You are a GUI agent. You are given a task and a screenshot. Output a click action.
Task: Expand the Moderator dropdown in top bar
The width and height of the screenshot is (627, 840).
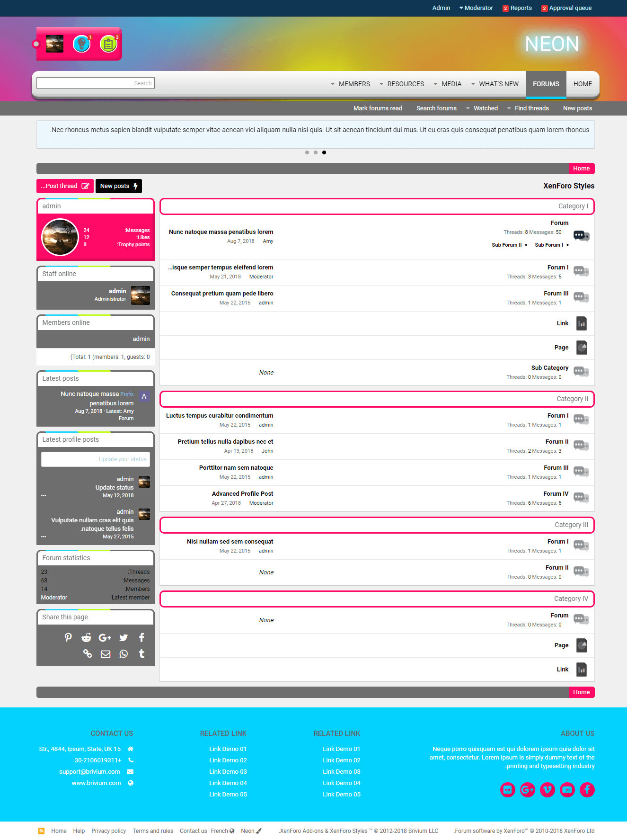click(x=476, y=8)
